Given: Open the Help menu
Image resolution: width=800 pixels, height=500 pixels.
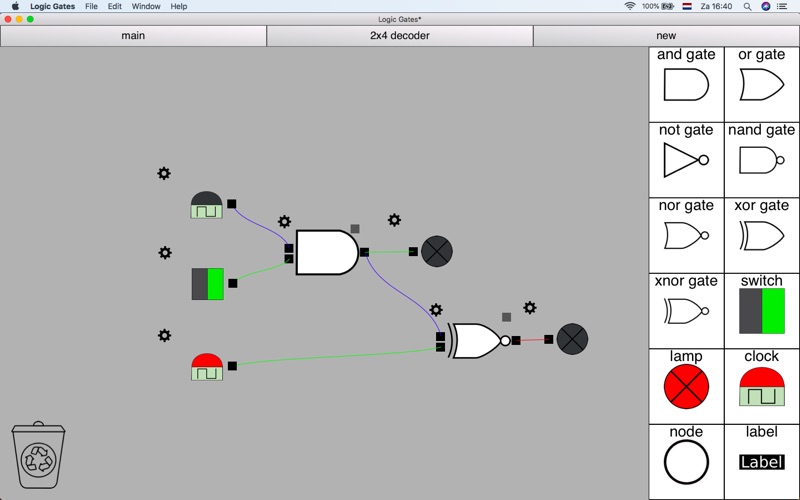Looking at the screenshot, I should [x=179, y=6].
